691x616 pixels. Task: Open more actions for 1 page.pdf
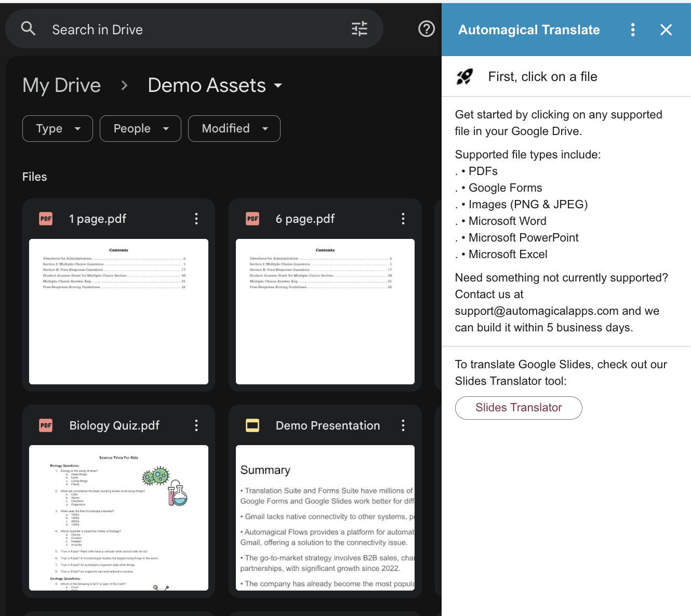point(196,219)
